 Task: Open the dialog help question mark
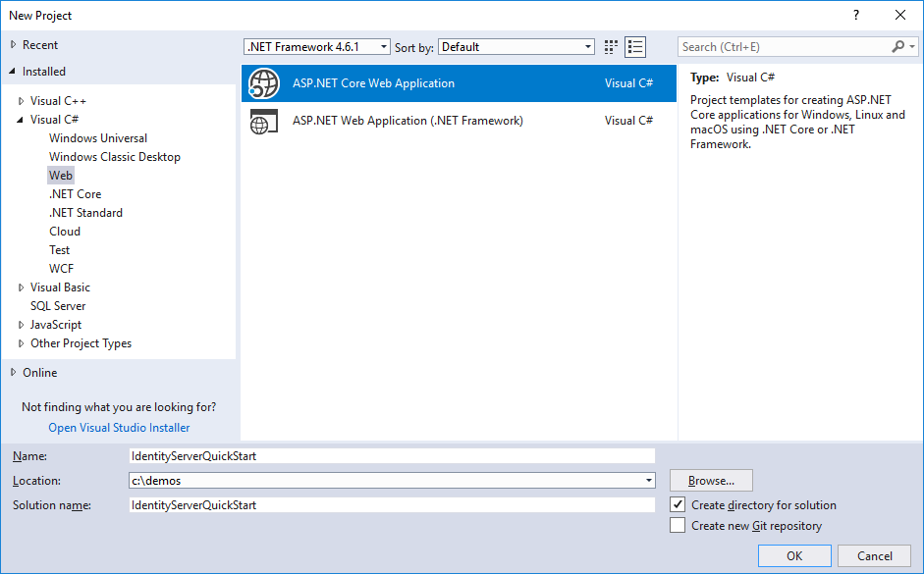[856, 16]
